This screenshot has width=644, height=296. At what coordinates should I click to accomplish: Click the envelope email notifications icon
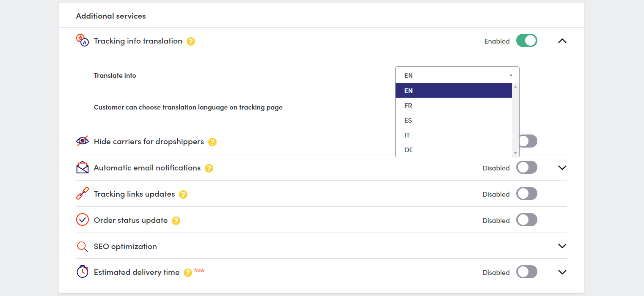pyautogui.click(x=83, y=167)
